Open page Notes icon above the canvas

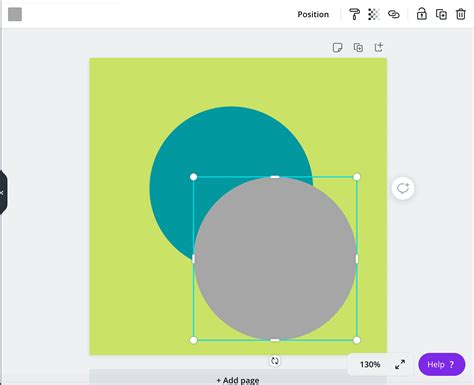pyautogui.click(x=337, y=47)
